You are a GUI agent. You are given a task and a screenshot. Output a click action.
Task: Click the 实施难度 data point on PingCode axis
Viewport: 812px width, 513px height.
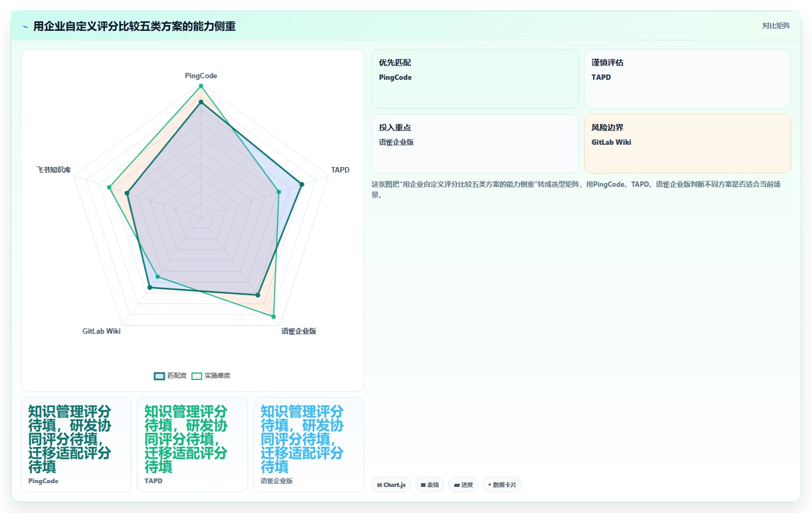click(x=201, y=86)
